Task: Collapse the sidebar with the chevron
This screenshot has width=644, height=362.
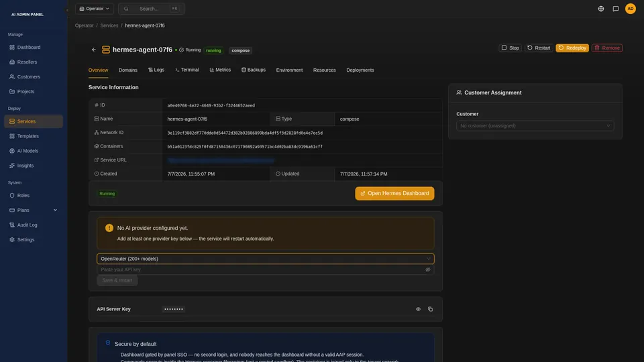Action: [67, 10]
